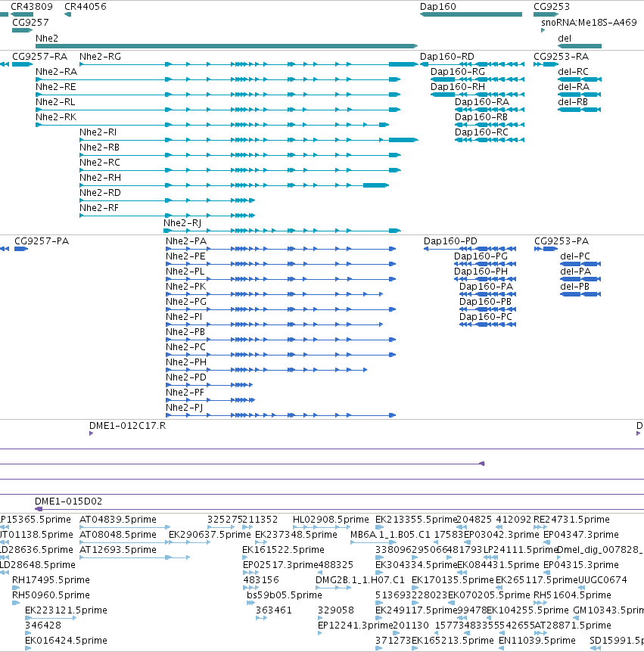This screenshot has width=644, height=652.
Task: Select the del-RB transcript label
Action: tap(573, 102)
